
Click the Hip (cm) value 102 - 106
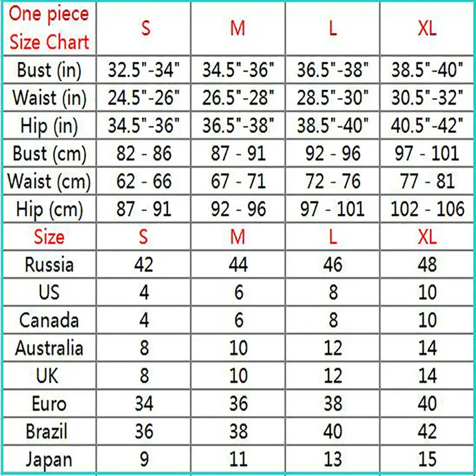pyautogui.click(x=427, y=209)
